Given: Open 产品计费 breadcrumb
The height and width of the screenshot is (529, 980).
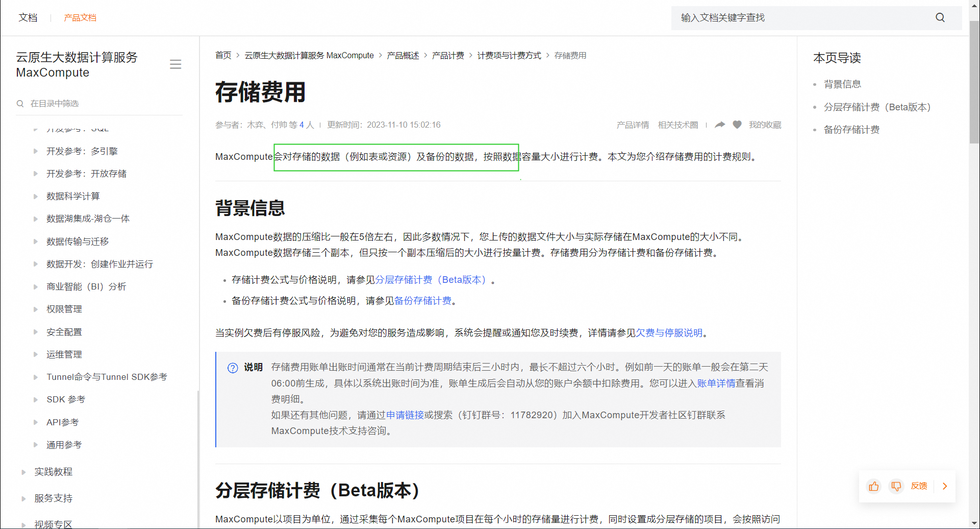Looking at the screenshot, I should (448, 55).
